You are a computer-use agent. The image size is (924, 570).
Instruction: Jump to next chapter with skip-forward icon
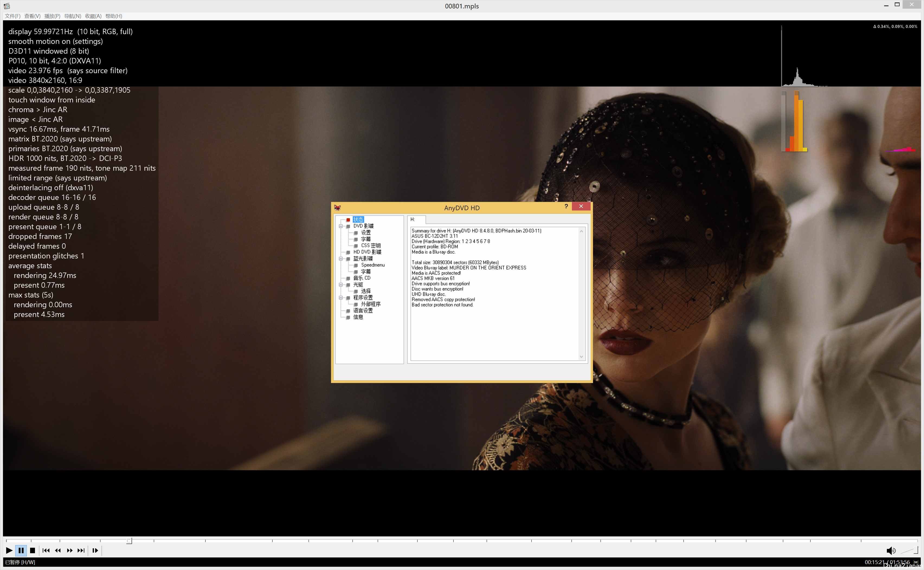(81, 550)
